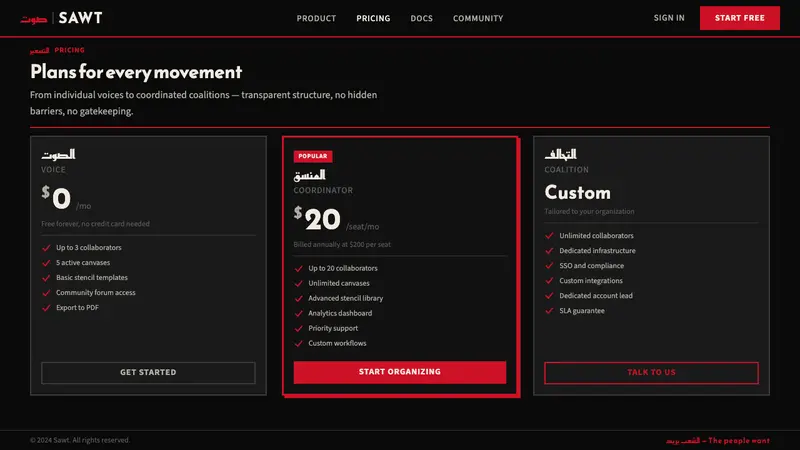
Task: Click the Arabic title of the Voice plan
Action: [x=58, y=154]
